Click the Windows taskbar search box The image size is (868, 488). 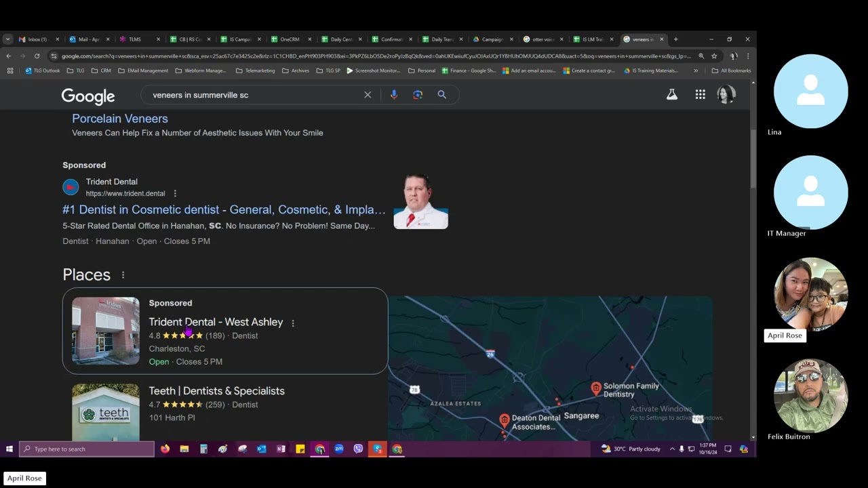coord(87,449)
